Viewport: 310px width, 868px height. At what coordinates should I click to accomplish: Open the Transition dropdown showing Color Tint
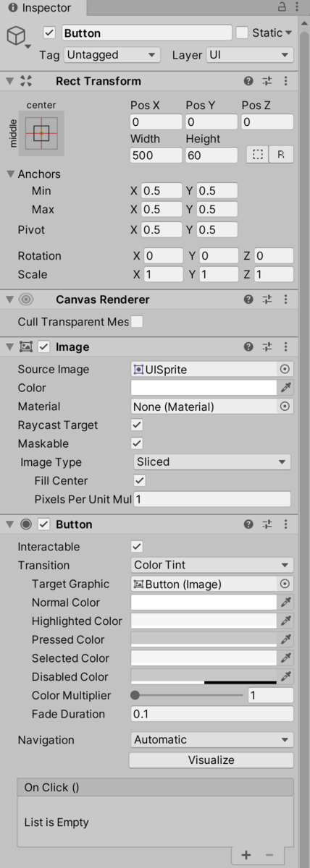[212, 566]
